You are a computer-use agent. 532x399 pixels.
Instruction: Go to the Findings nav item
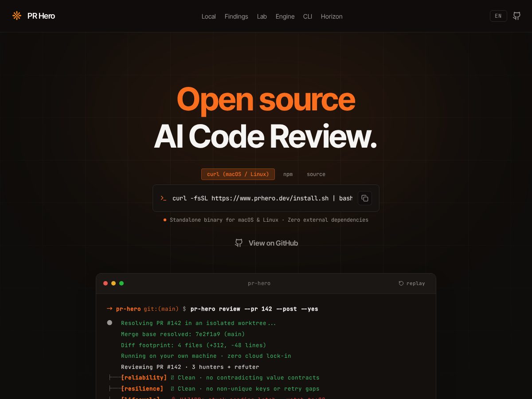[x=236, y=16]
